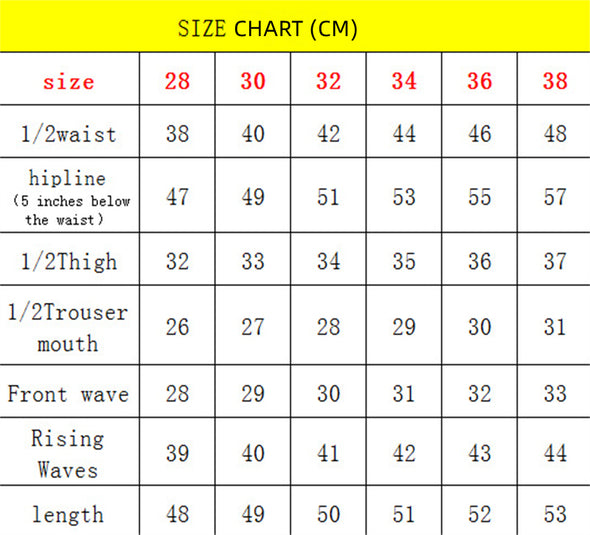Select the Front wave row label
Image resolution: width=590 pixels, height=535 pixels.
pos(68,394)
